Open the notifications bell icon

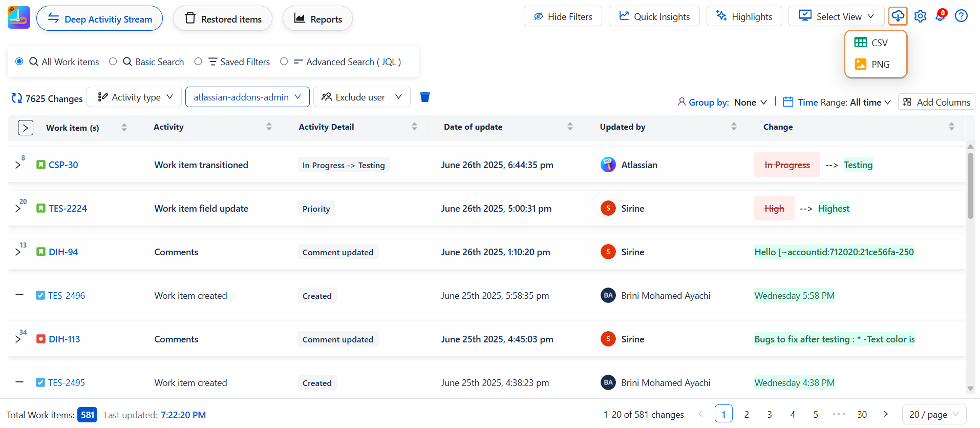click(940, 16)
